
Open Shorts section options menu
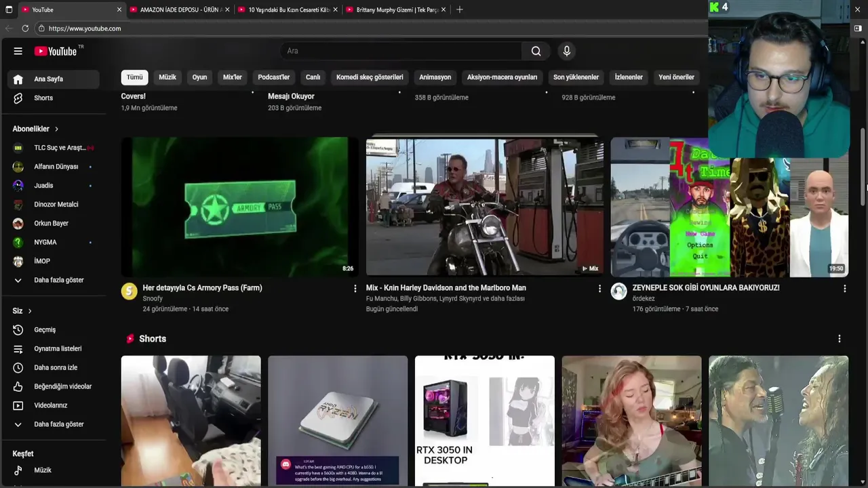(x=840, y=339)
